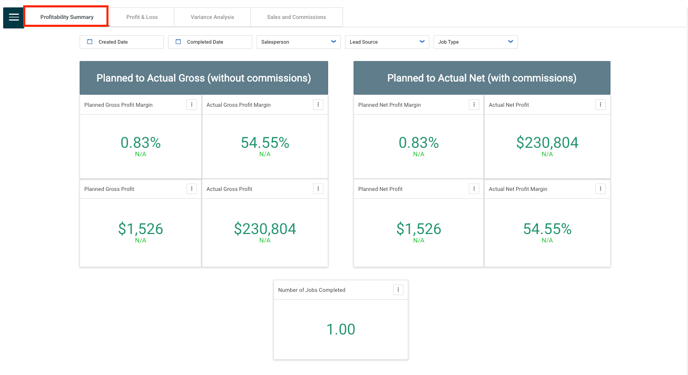This screenshot has height=375, width=688.
Task: Expand the Lead Source dropdown filter
Action: [x=387, y=42]
